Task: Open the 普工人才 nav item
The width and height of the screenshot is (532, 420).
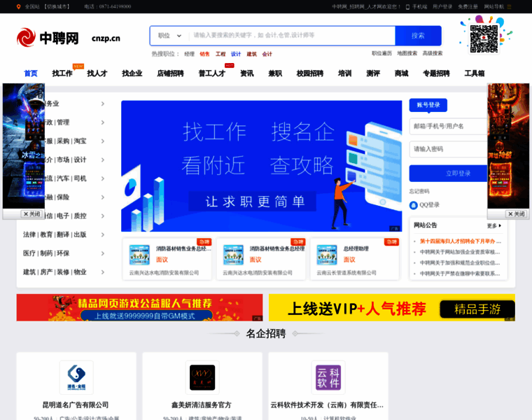Action: (212, 73)
